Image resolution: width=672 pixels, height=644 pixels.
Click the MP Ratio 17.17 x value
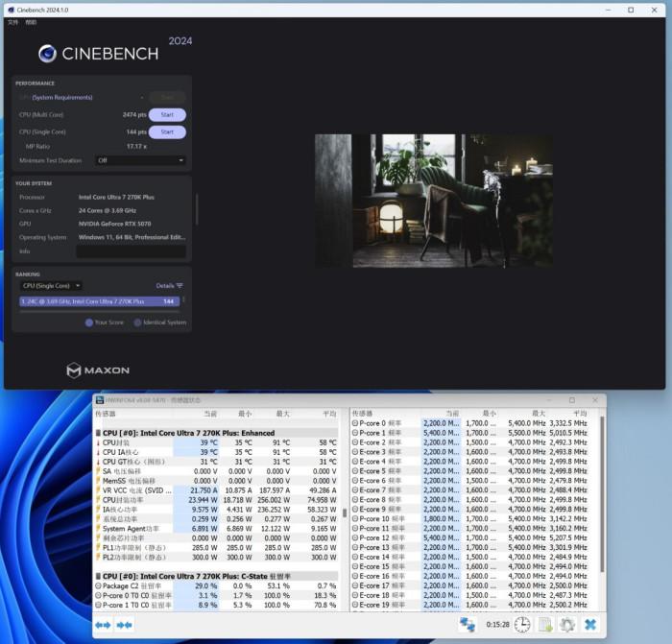(136, 146)
